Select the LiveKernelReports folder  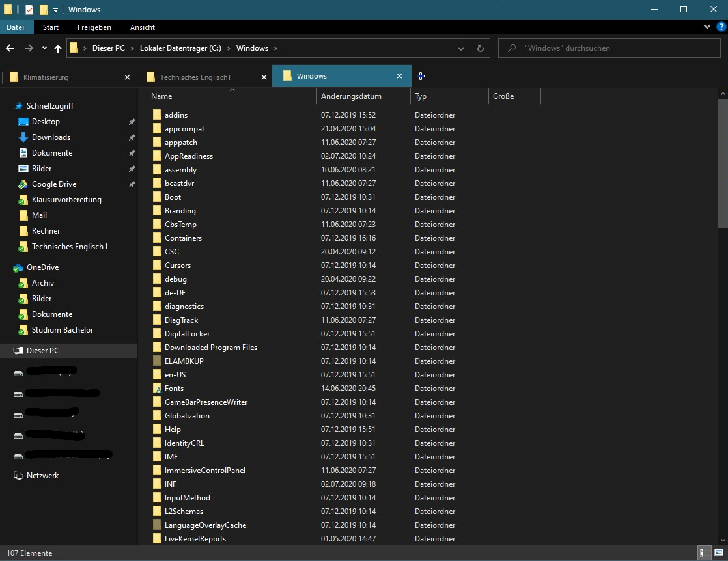[x=195, y=539]
